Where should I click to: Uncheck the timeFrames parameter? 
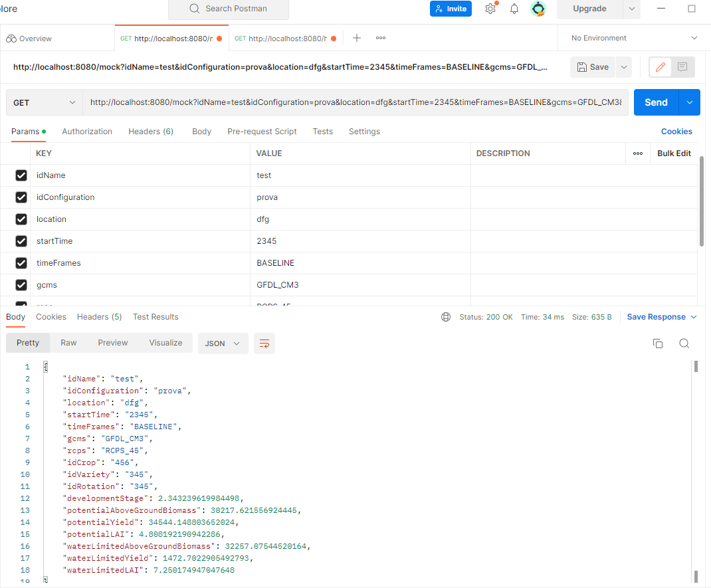[21, 263]
